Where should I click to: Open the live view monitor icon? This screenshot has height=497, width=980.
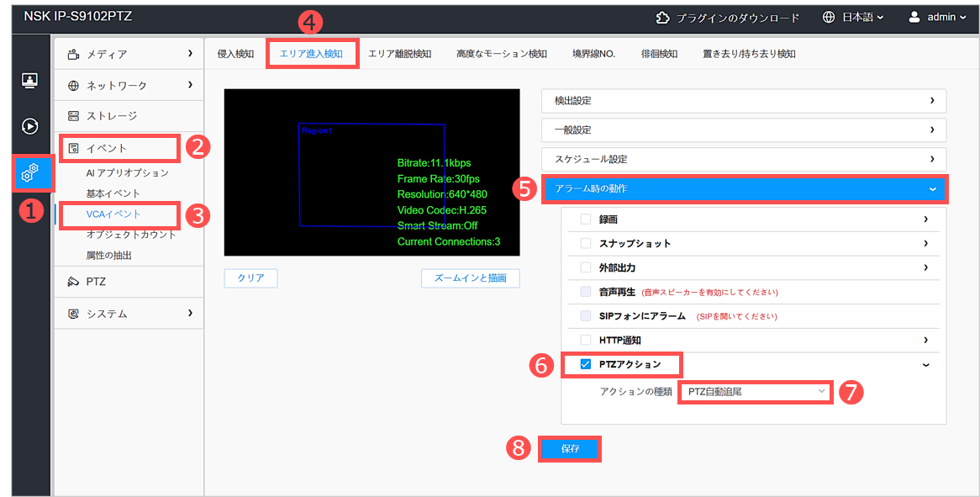click(29, 81)
